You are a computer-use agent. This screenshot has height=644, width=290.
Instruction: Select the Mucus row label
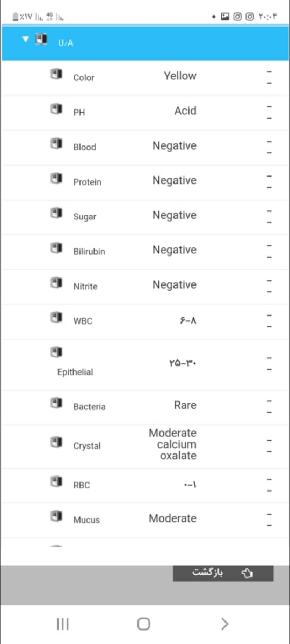tap(86, 519)
